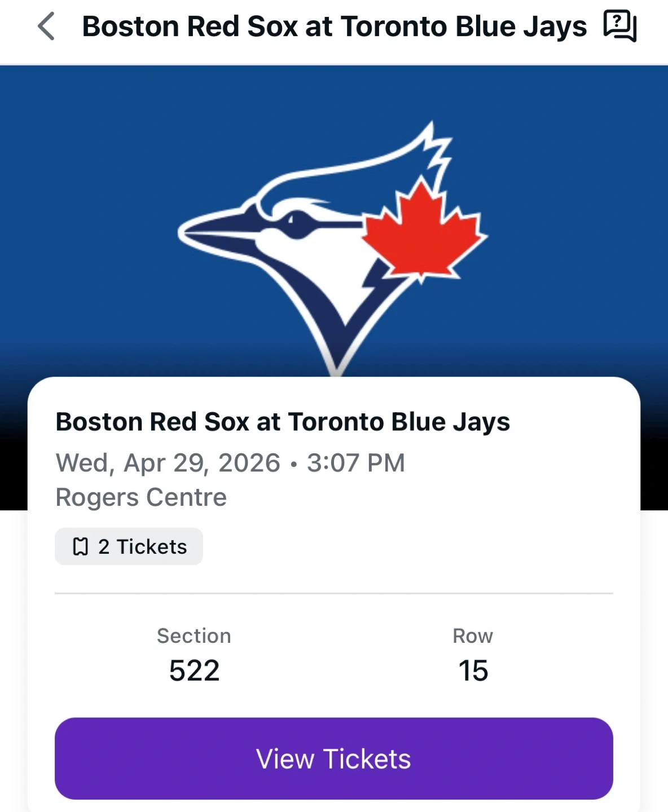Tap the Section label
The width and height of the screenshot is (668, 812).
pyautogui.click(x=194, y=636)
